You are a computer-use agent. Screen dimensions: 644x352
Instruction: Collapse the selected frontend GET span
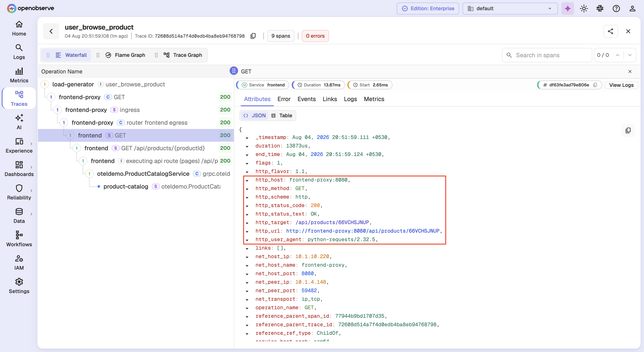(70, 135)
